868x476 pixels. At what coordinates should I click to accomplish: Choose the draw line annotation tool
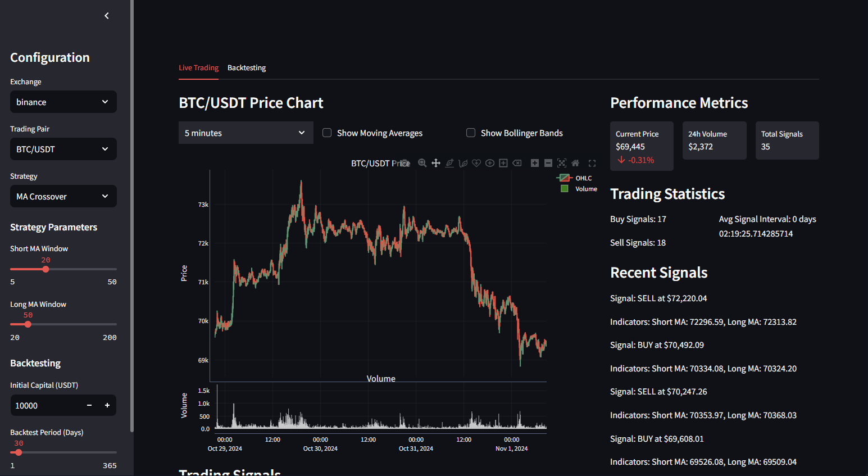click(x=449, y=163)
